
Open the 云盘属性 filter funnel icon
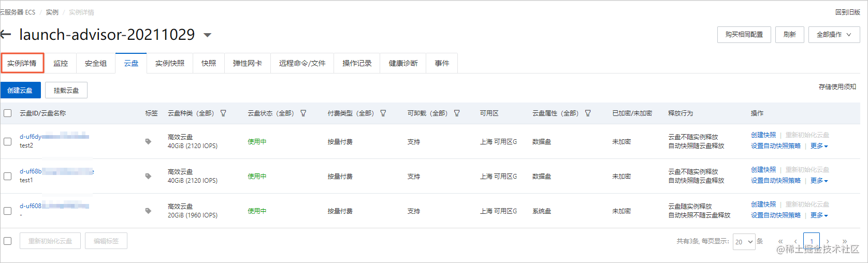coord(588,113)
